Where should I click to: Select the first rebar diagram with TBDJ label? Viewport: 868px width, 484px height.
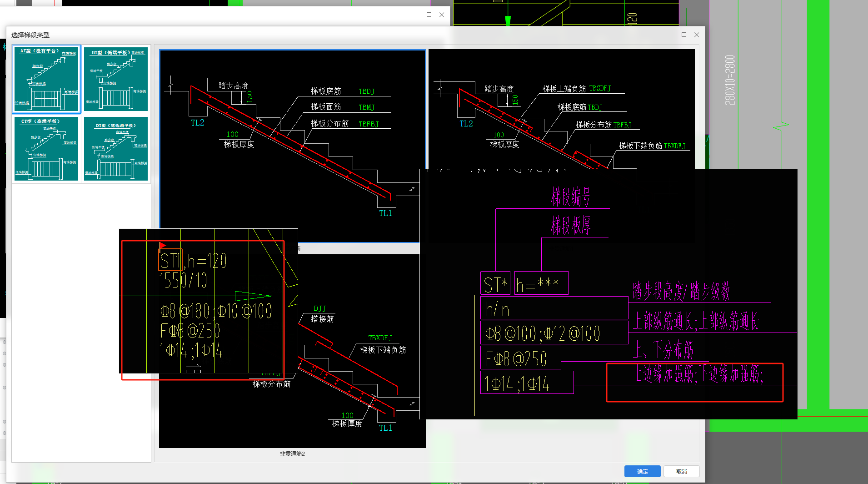(292, 146)
